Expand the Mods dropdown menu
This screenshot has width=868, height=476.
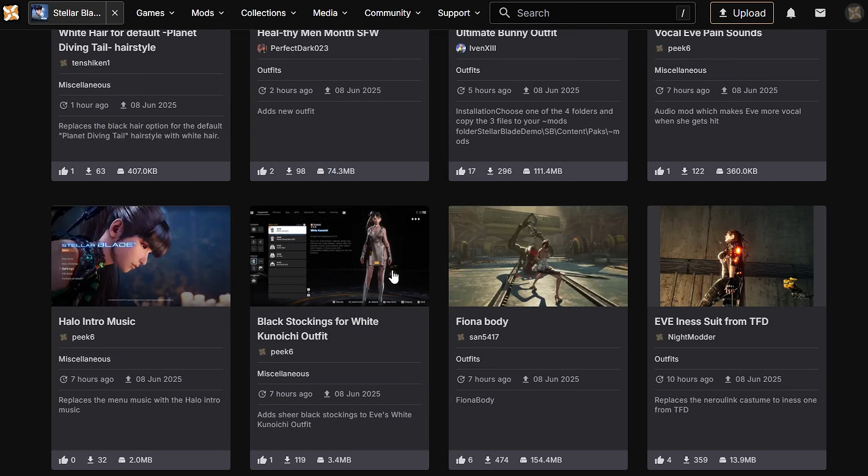(207, 13)
